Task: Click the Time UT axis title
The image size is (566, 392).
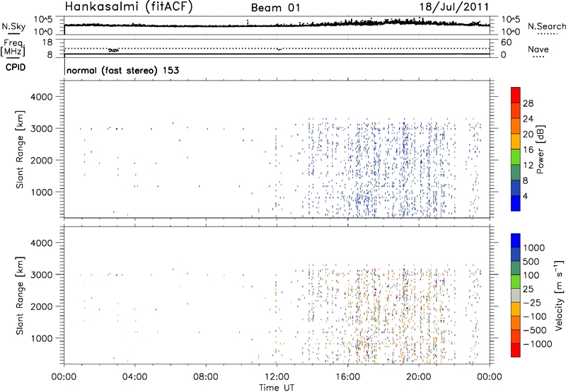Action: point(277,388)
